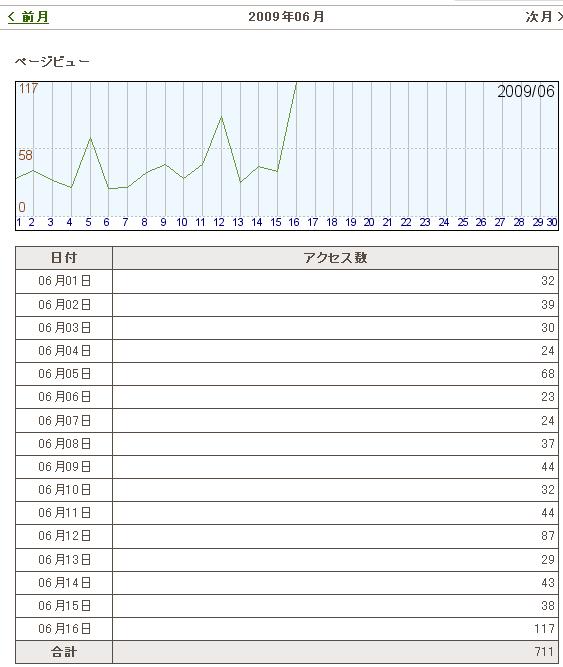
Task: Select the 06月12日 date row
Action: (x=287, y=536)
